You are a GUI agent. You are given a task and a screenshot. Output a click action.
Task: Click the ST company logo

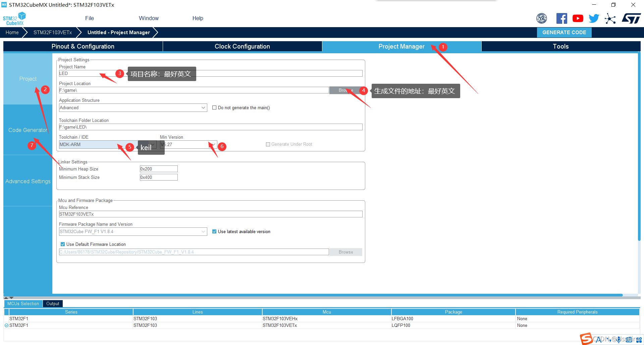[x=632, y=18]
